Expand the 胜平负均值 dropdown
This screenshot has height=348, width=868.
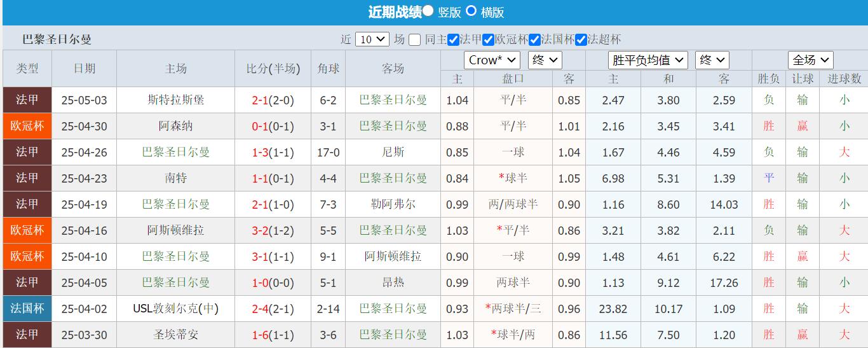point(648,60)
